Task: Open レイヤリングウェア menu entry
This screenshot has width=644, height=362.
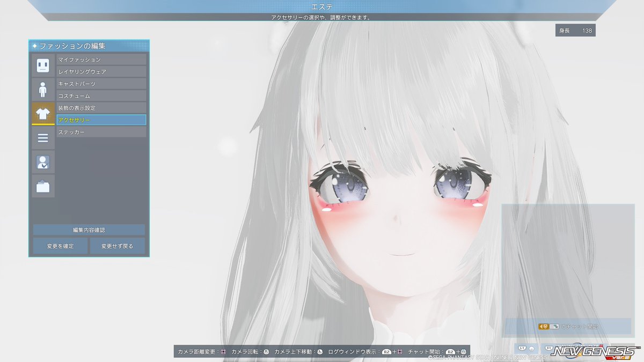Action: (x=101, y=71)
